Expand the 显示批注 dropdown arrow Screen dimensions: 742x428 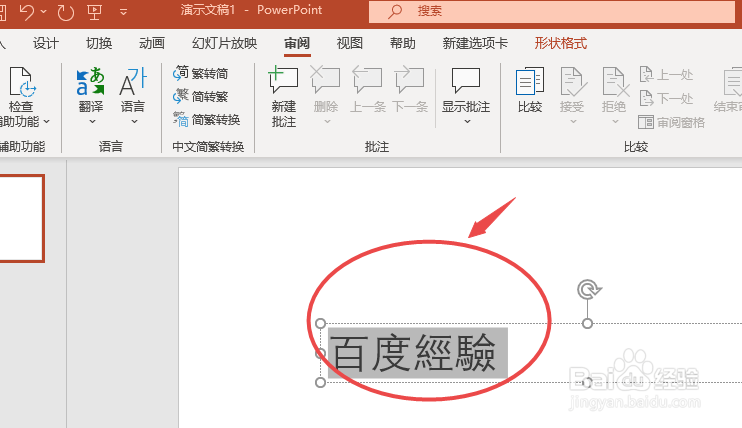[x=468, y=122]
